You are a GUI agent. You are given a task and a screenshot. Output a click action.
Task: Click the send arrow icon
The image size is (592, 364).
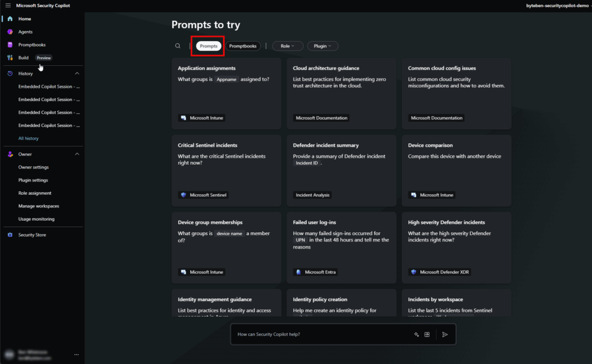(445, 334)
